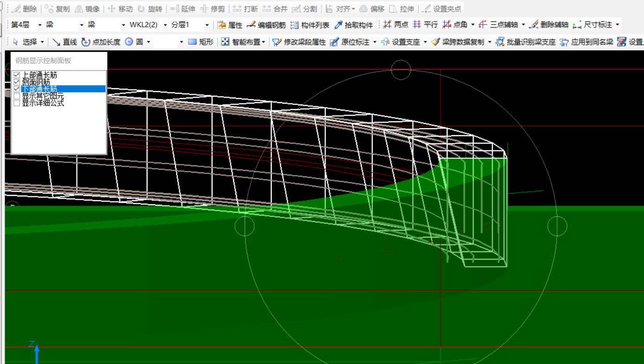Toggle 下部通长筋 checkbox
The image size is (644, 364).
[x=17, y=89]
